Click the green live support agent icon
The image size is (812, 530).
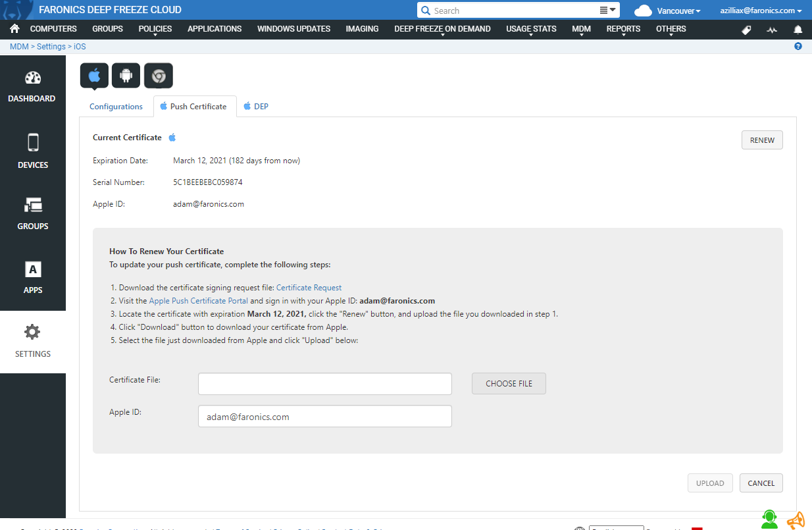coord(769,519)
